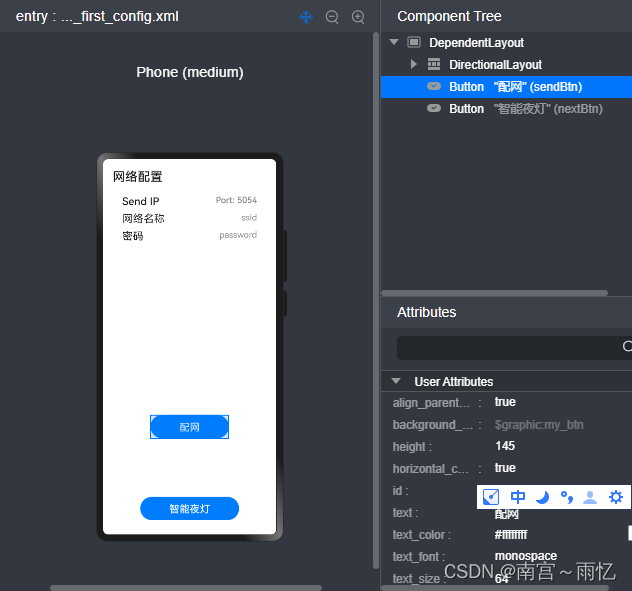The width and height of the screenshot is (632, 591).
Task: Edit the align_parent true value
Action: coord(505,402)
